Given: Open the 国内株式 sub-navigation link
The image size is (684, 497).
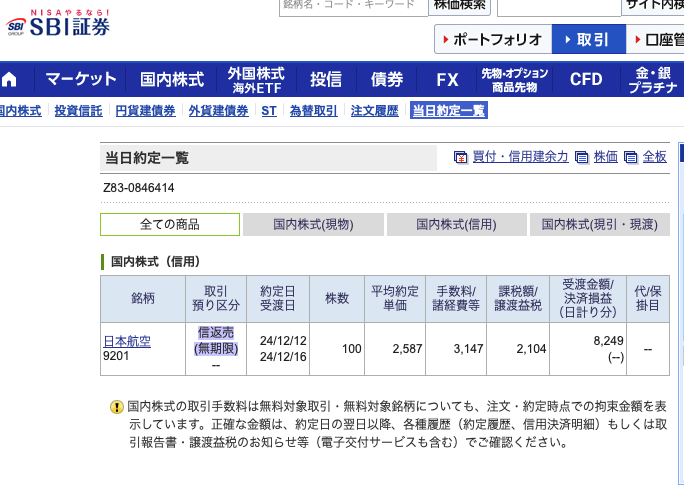Looking at the screenshot, I should (21, 111).
